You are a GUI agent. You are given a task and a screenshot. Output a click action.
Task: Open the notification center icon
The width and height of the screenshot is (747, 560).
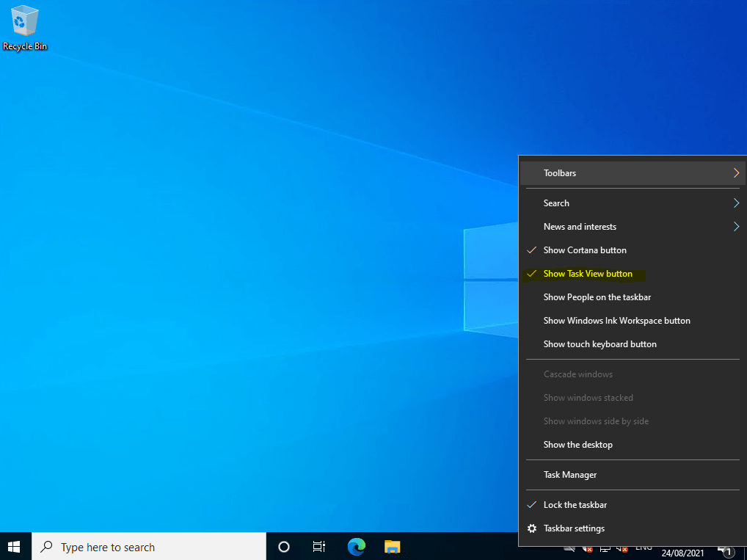[x=726, y=553]
